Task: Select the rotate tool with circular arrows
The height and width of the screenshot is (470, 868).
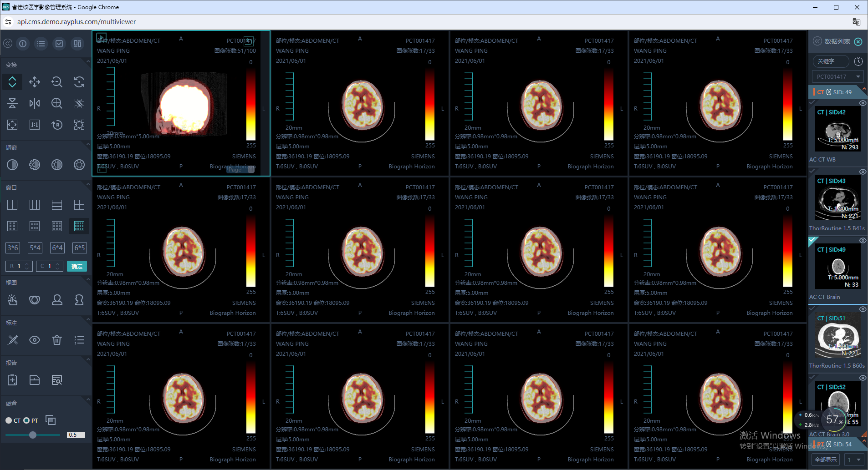Action: point(79,82)
